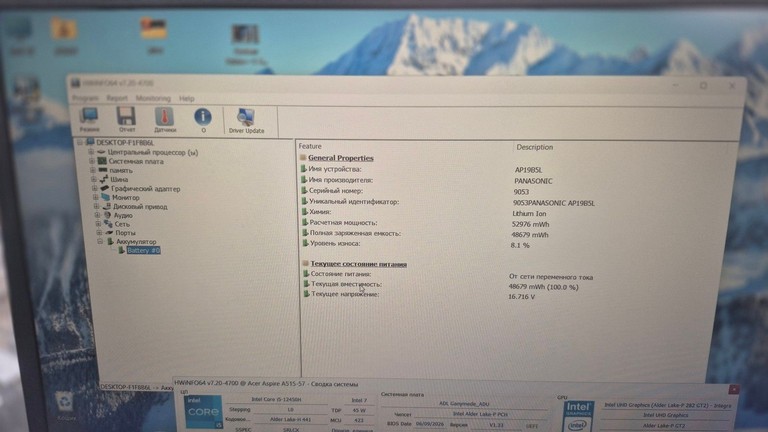
Task: Click the Lithium Ion chemistry value
Action: coord(529,214)
